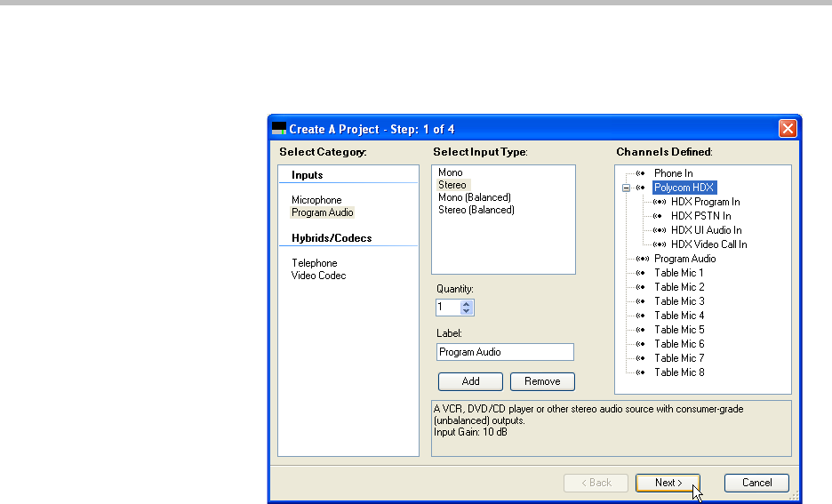The width and height of the screenshot is (832, 504).
Task: Click Next to proceed to step 2
Action: (x=668, y=483)
